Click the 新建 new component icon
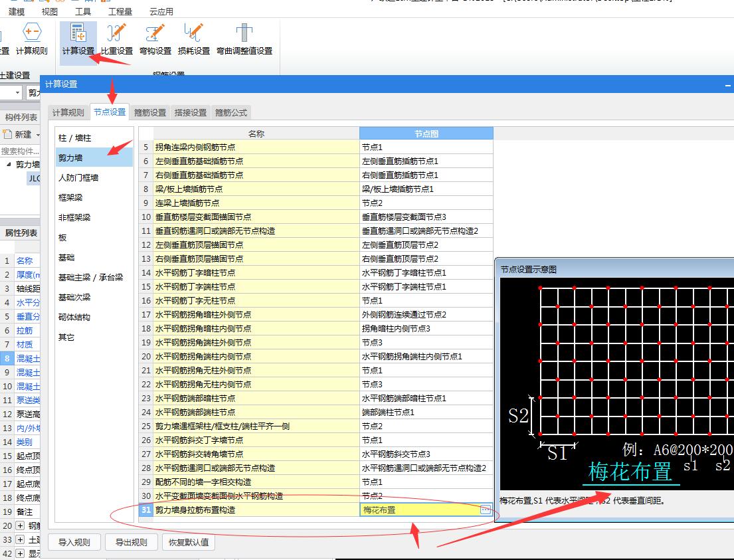This screenshot has width=734, height=560. [x=7, y=134]
